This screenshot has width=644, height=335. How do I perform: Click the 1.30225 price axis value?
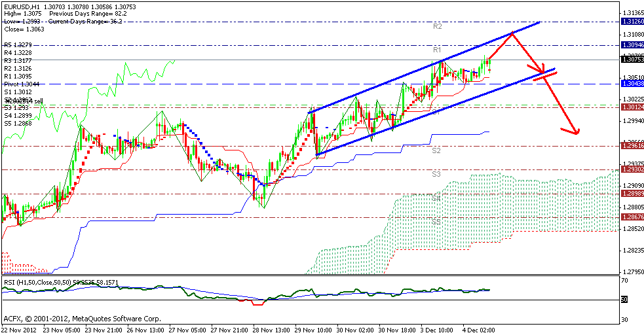tap(633, 99)
